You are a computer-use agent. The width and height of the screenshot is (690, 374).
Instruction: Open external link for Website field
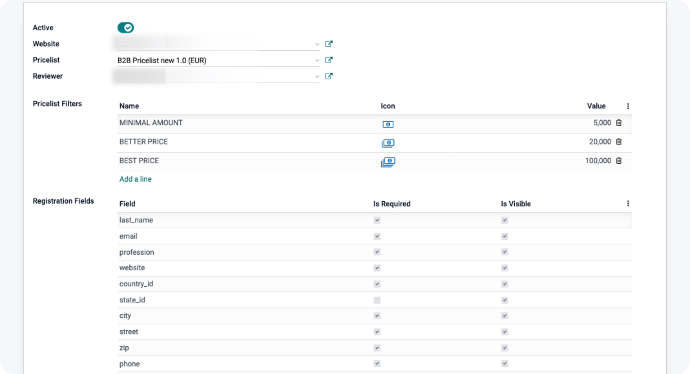click(x=329, y=44)
